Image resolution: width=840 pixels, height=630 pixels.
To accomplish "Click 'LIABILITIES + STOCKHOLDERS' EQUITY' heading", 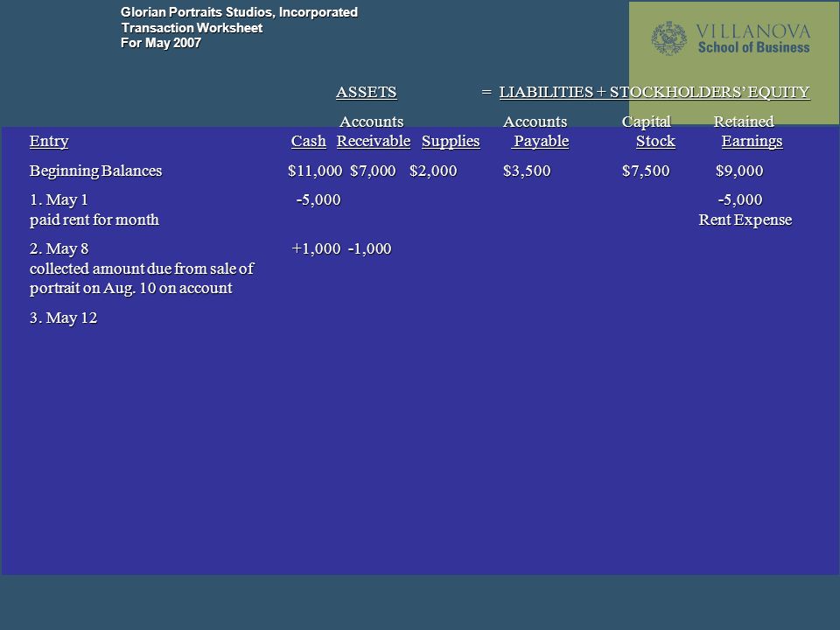I will coord(654,92).
